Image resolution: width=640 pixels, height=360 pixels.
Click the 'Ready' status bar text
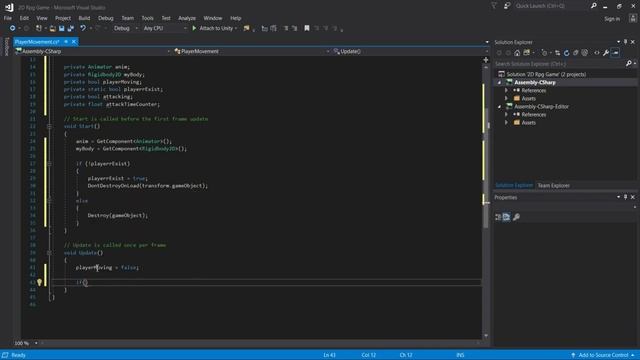coord(18,355)
